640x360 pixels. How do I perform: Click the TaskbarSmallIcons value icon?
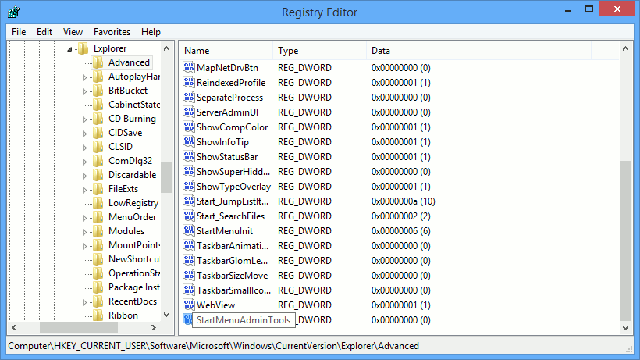pyautogui.click(x=189, y=290)
